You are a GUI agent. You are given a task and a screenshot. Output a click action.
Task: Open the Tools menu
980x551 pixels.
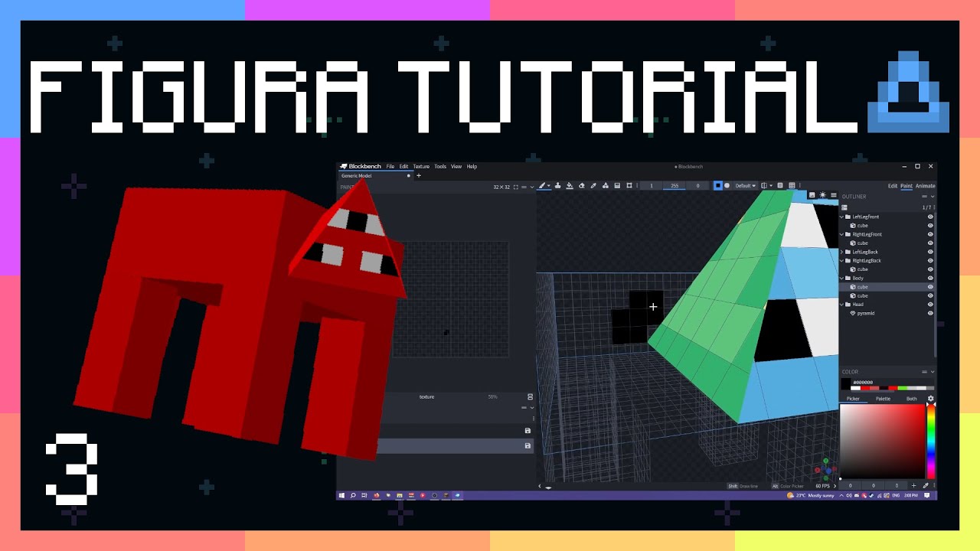click(x=440, y=166)
